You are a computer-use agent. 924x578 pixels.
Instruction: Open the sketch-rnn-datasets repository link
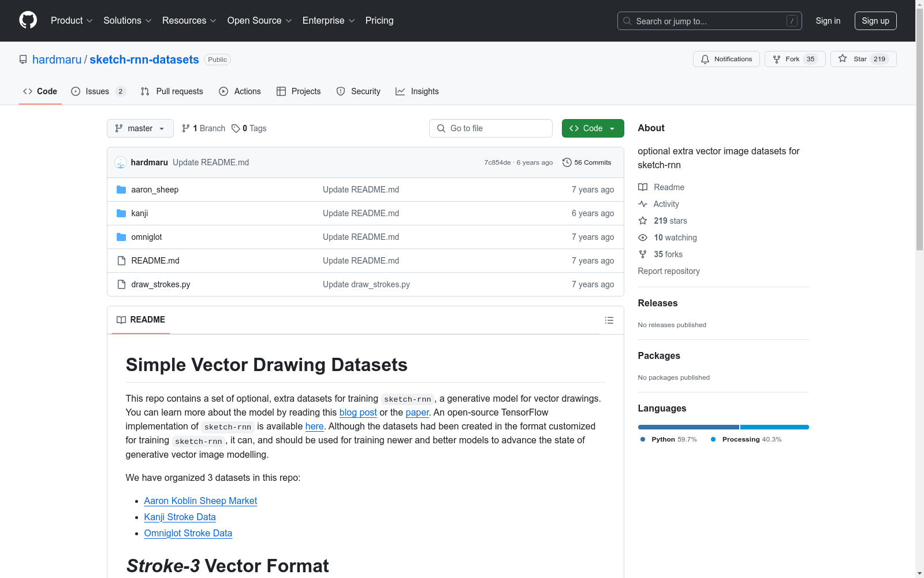(x=144, y=60)
